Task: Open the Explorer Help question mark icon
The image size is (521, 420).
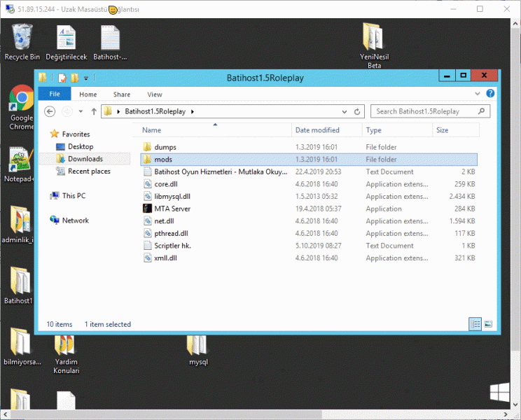Action: pyautogui.click(x=490, y=93)
